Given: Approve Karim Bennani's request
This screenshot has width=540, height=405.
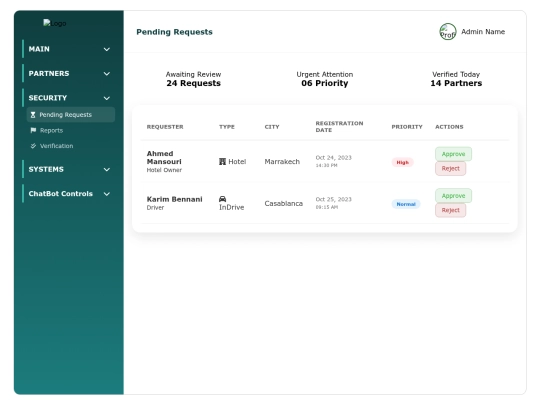Looking at the screenshot, I should 453,196.
